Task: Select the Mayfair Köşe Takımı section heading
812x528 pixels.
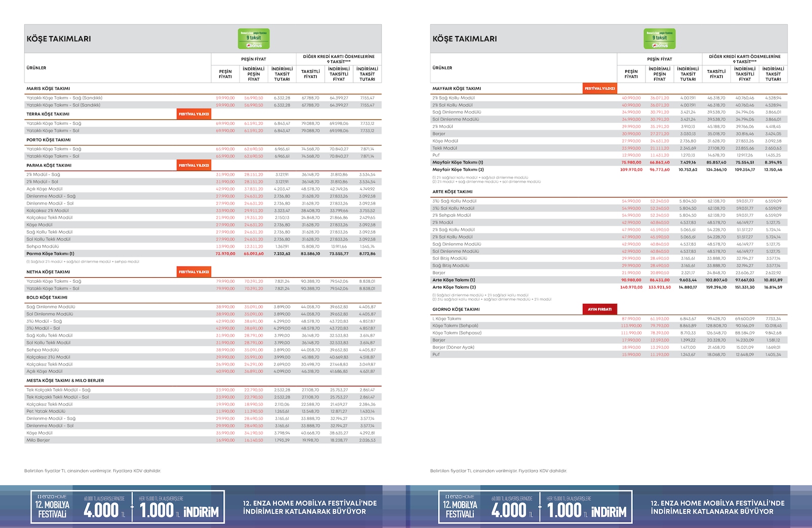Action: [457, 88]
